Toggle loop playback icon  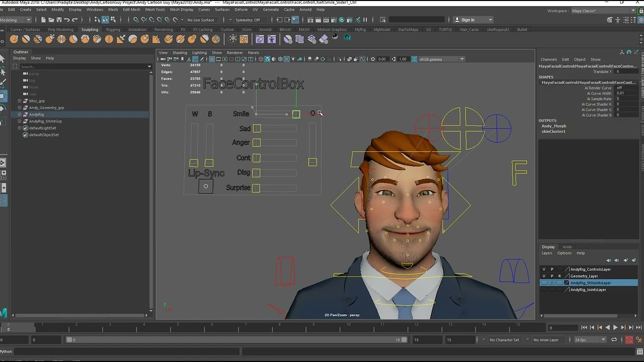pyautogui.click(x=614, y=340)
